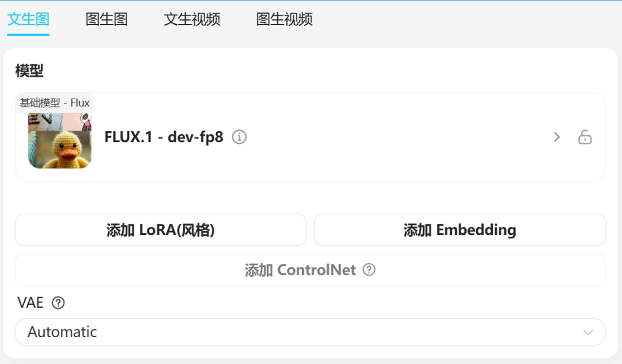Select the 图生视频 tab
The width and height of the screenshot is (622, 364).
point(284,19)
